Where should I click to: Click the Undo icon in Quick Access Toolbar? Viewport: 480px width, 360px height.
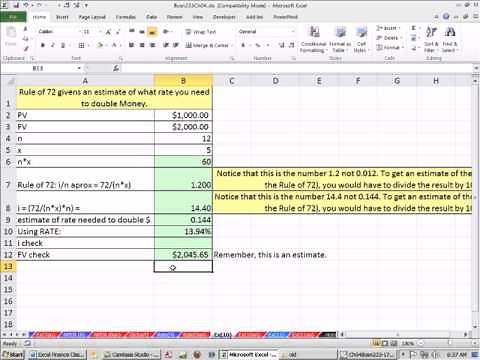tap(25, 5)
